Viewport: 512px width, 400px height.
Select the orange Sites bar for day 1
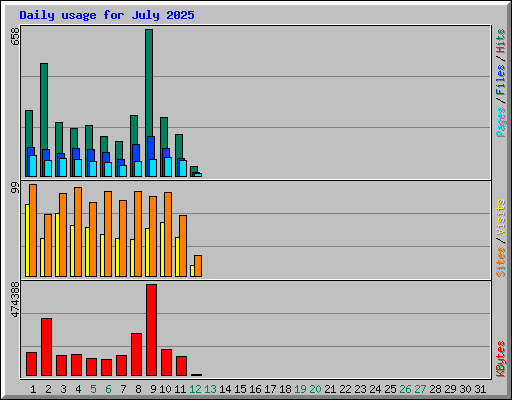pyautogui.click(x=33, y=230)
